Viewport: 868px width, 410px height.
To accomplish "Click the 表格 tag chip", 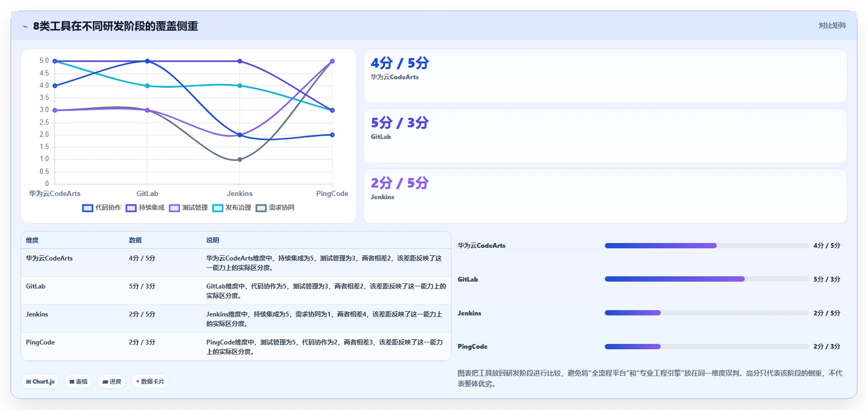I will tap(78, 381).
